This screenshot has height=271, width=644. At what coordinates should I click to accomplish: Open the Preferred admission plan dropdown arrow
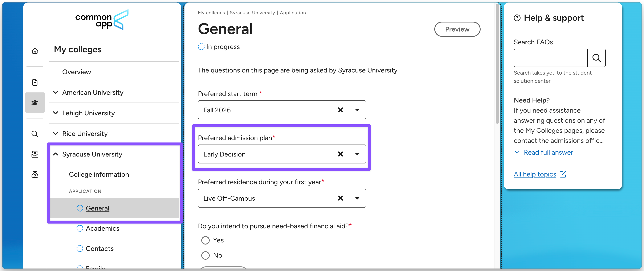(x=357, y=154)
